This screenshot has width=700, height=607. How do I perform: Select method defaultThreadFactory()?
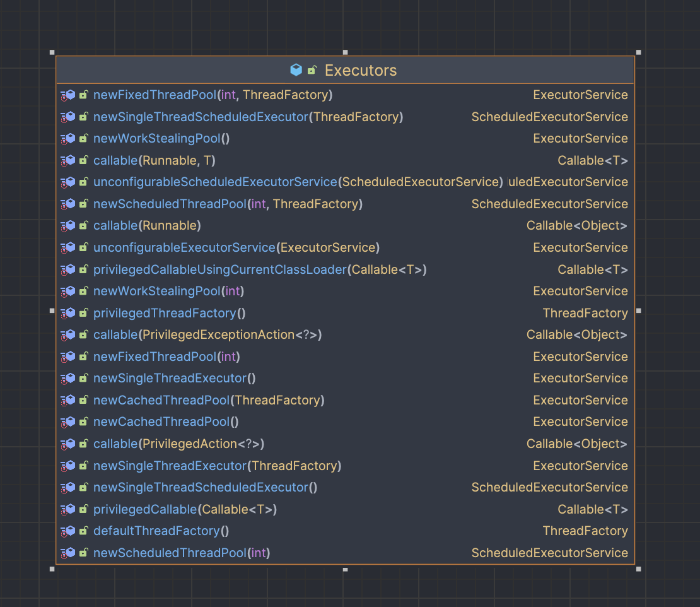coord(161,531)
